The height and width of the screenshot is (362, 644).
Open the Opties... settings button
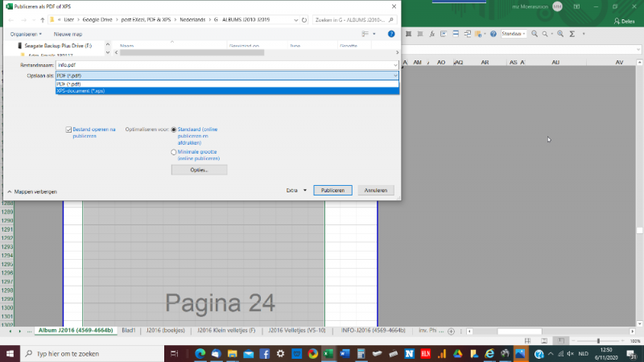tap(199, 170)
